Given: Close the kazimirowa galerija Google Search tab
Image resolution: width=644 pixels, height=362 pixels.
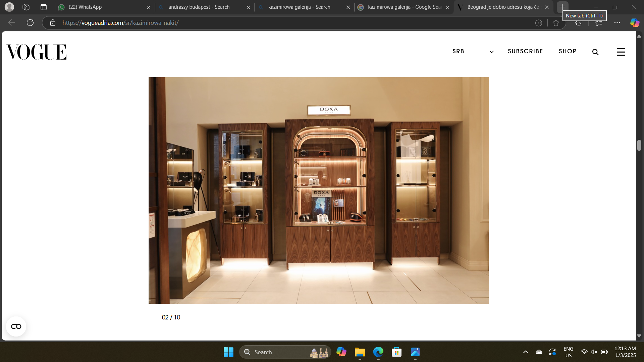Looking at the screenshot, I should point(447,7).
